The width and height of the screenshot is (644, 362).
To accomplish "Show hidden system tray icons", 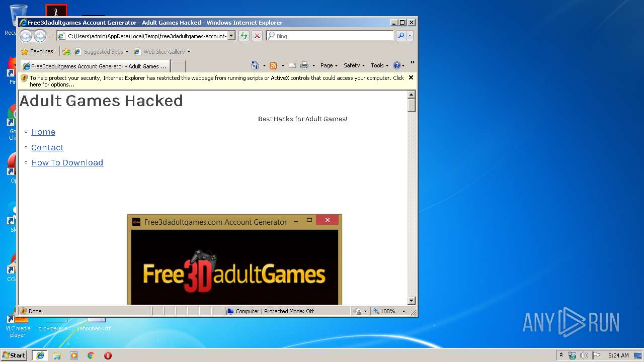I will (x=561, y=355).
